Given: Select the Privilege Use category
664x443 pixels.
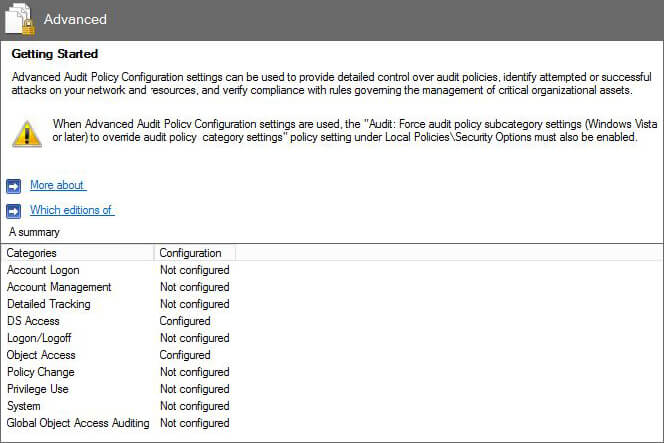Looking at the screenshot, I should [38, 388].
